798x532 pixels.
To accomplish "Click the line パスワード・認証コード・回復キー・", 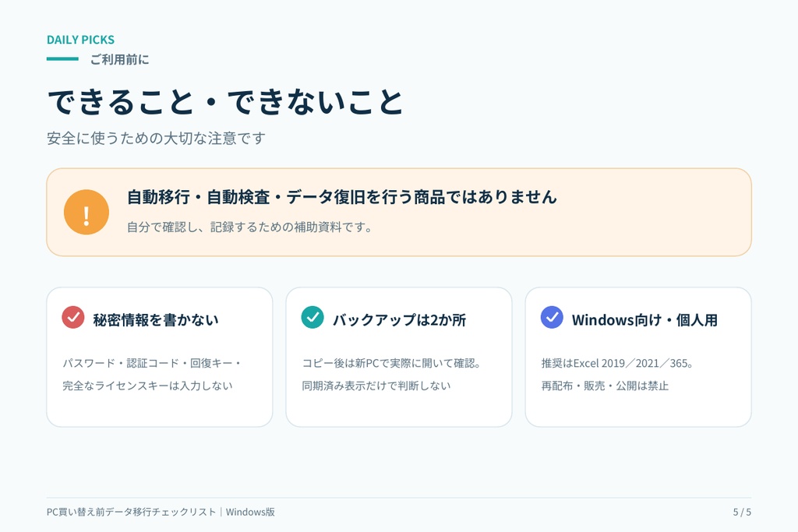I will pos(152,363).
